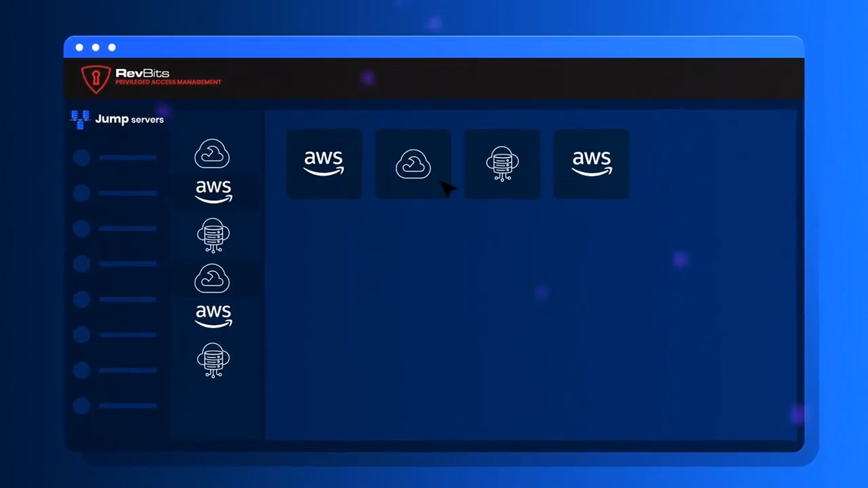Screen dimensions: 868x488
Task: Select the database cluster icon in sidebar
Action: (213, 235)
